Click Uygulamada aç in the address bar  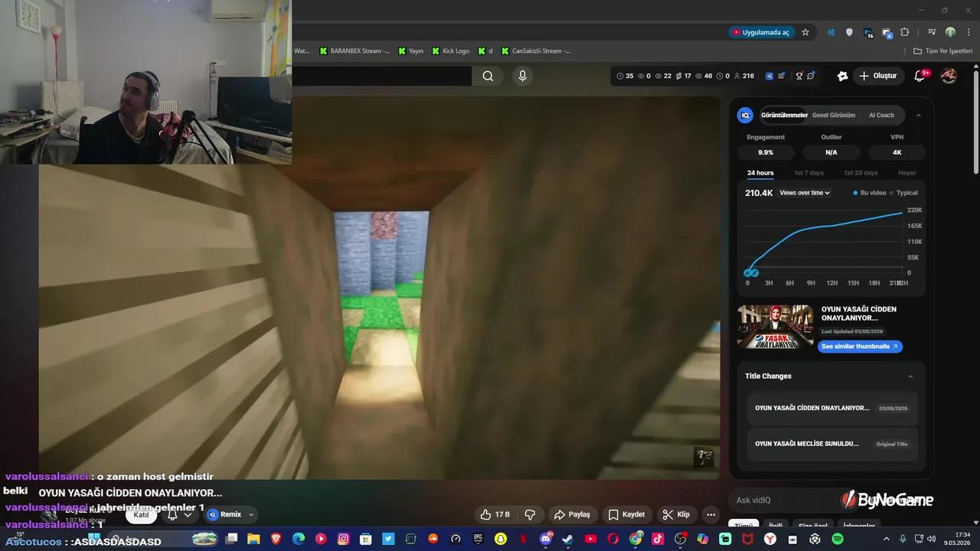[x=760, y=32]
